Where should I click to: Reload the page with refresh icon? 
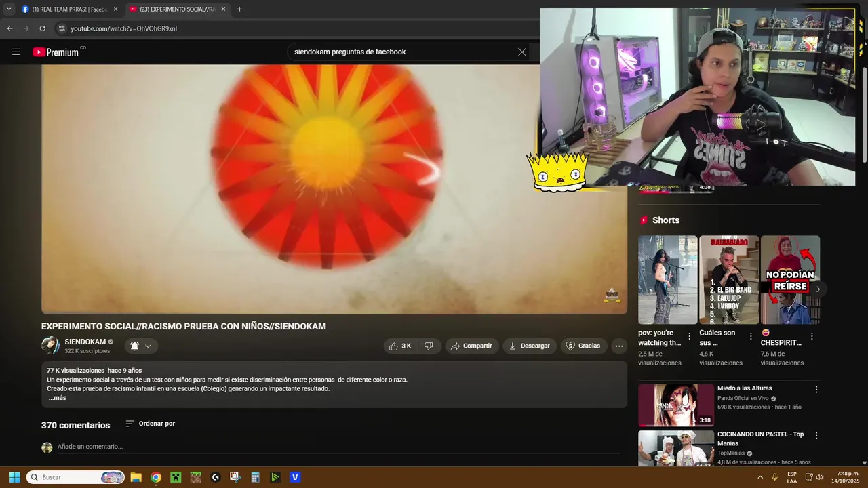click(42, 28)
